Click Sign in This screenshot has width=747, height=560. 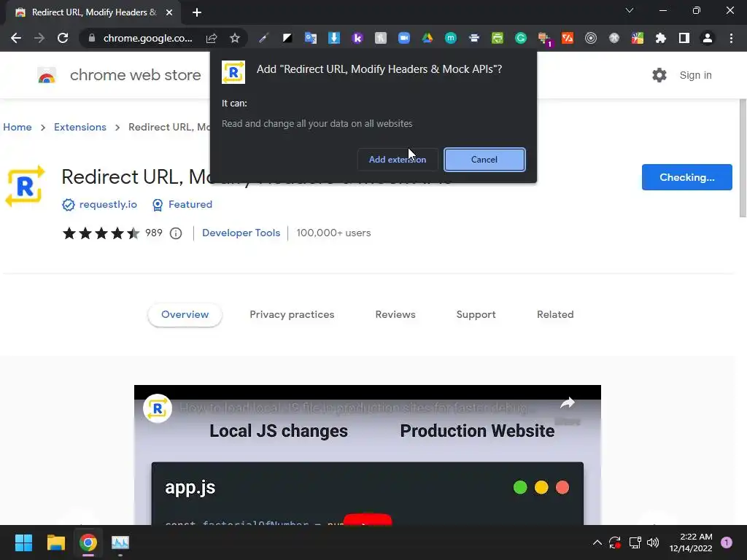pyautogui.click(x=695, y=75)
